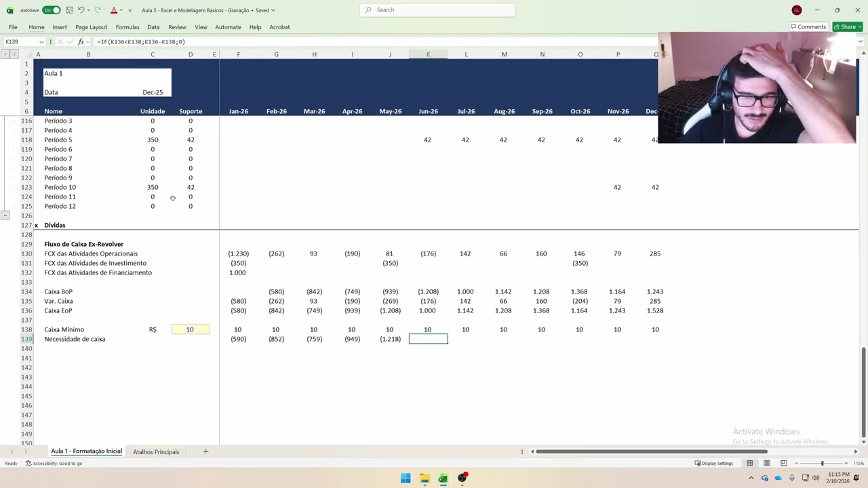Apply the red font color button
Screen dimensions: 868x488
(113, 10)
